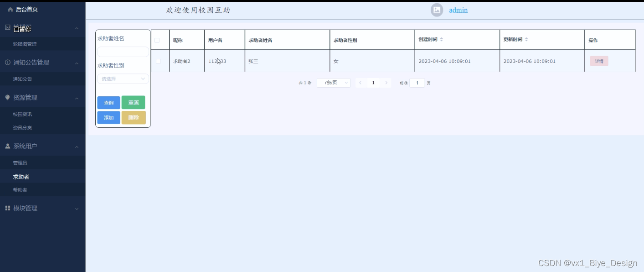Click the 求助者性别 column header

[372, 40]
